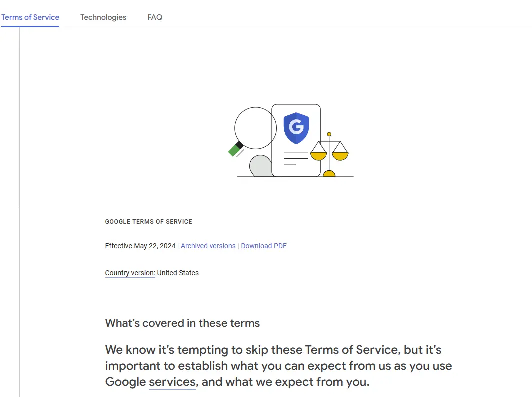
Task: Open the Terms of Service tab
Action: 30,17
